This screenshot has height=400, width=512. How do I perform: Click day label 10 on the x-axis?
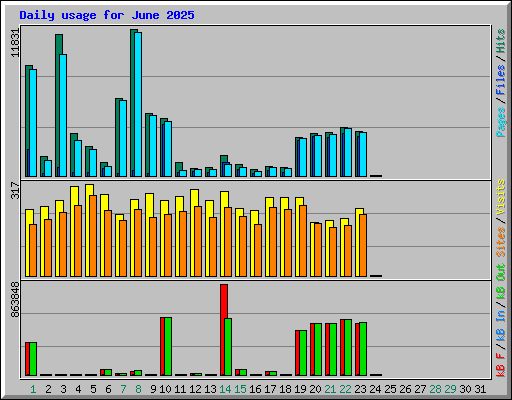point(165,389)
